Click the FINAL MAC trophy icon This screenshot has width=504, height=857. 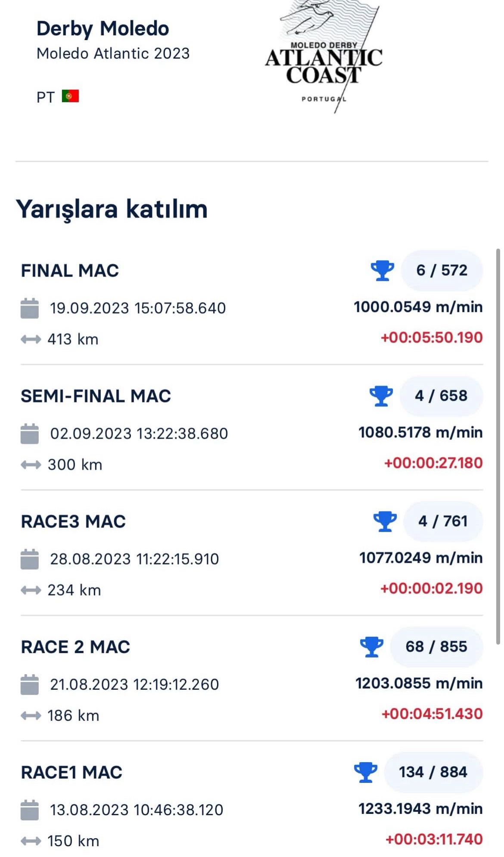[x=382, y=271]
